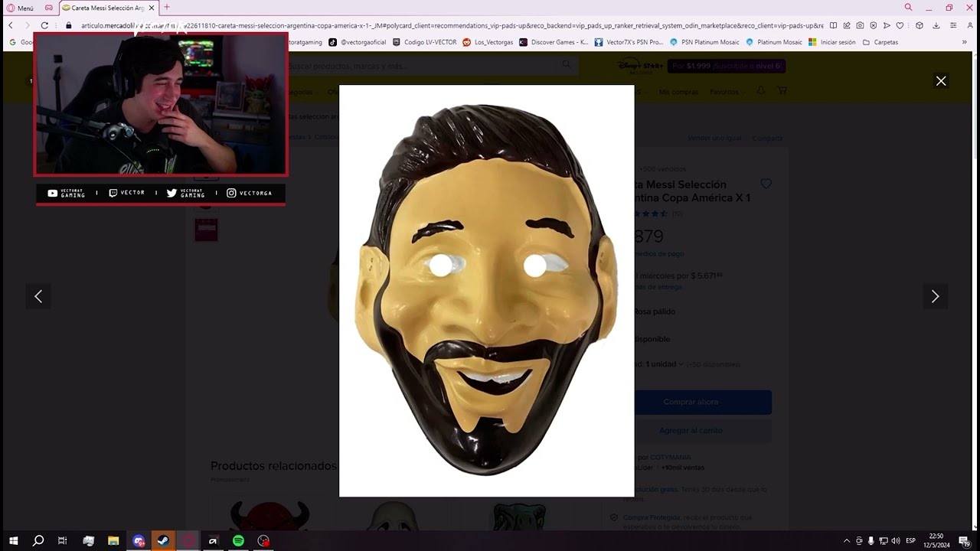
Task: Open the Carpetas bookmarks folder
Action: click(x=880, y=42)
